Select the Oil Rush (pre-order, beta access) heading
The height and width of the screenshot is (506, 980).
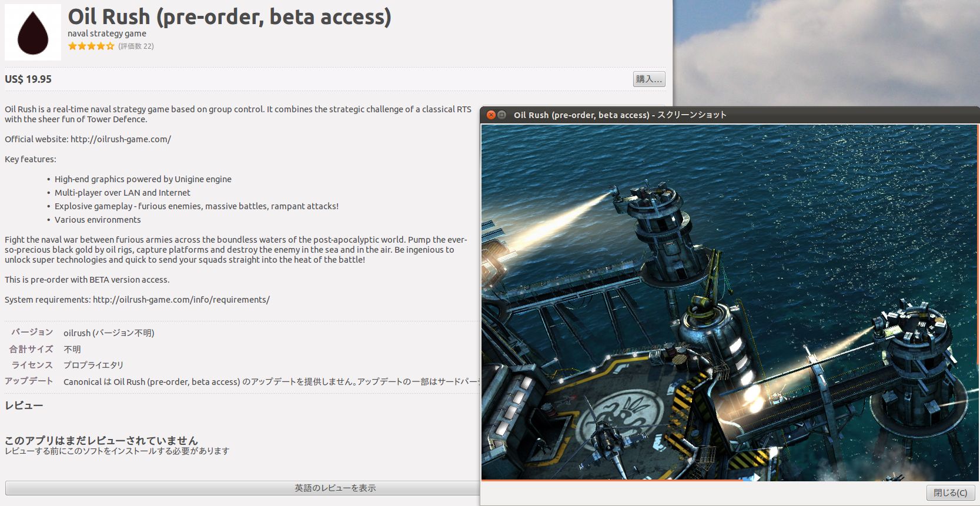click(229, 16)
